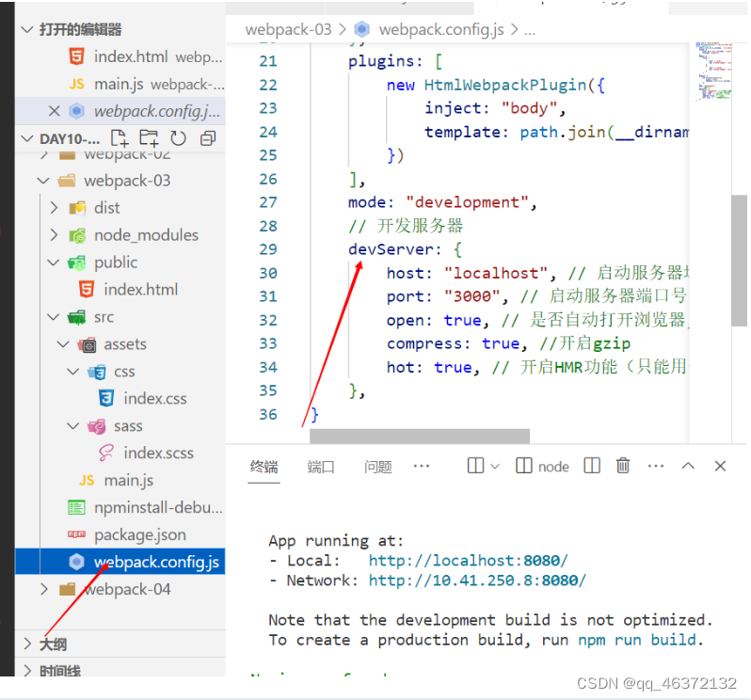The image size is (751, 700).
Task: Click webpack.config.js in the breadcrumb
Action: click(441, 30)
